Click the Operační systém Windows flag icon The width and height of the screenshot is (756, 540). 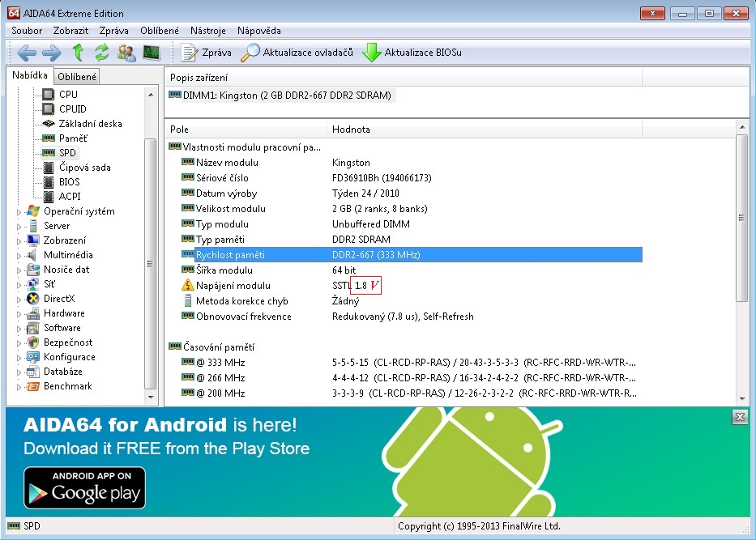click(33, 211)
